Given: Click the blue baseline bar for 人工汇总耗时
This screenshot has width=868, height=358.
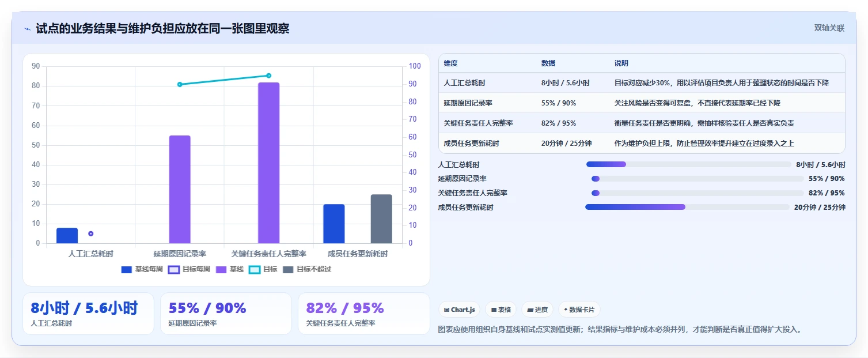Looking at the screenshot, I should tap(67, 235).
